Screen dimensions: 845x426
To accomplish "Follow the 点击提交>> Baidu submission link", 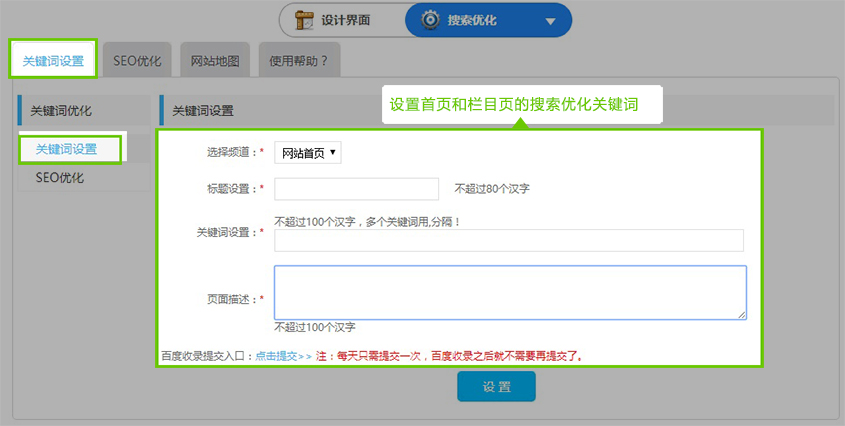I will [283, 355].
